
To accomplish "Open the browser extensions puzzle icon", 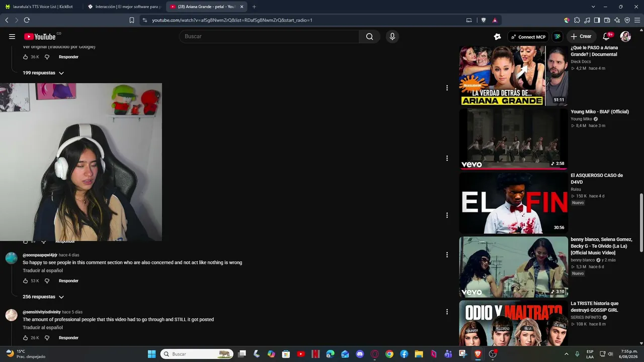I will tap(577, 20).
